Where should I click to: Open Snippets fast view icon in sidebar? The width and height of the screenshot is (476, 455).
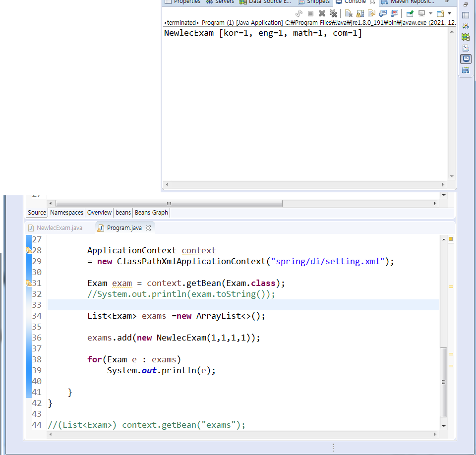[x=466, y=48]
